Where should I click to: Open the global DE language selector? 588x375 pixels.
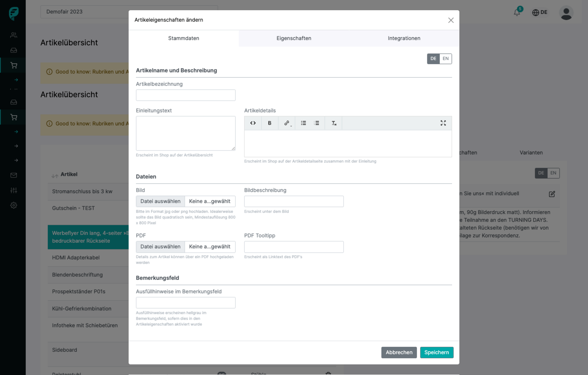[540, 12]
